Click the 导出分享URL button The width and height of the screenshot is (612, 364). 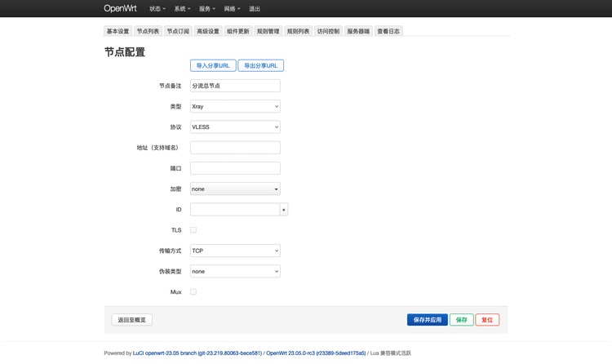point(260,65)
